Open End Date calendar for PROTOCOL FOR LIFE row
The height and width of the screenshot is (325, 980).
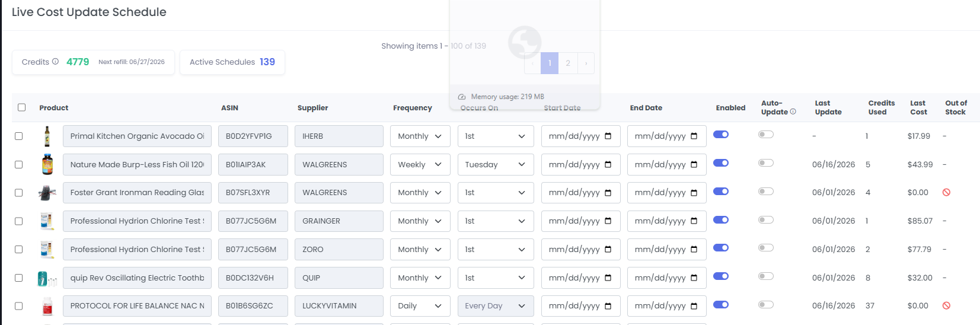pyautogui.click(x=694, y=306)
